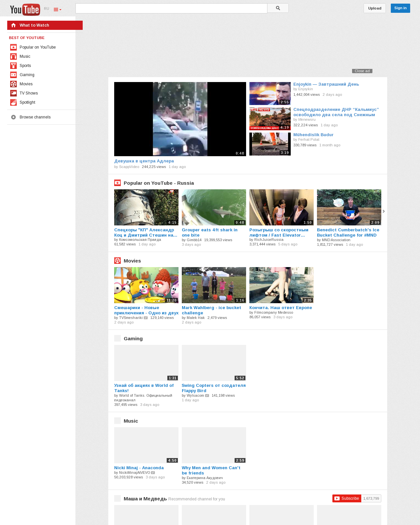
Task: Open the Music sidebar link
Action: tap(25, 56)
